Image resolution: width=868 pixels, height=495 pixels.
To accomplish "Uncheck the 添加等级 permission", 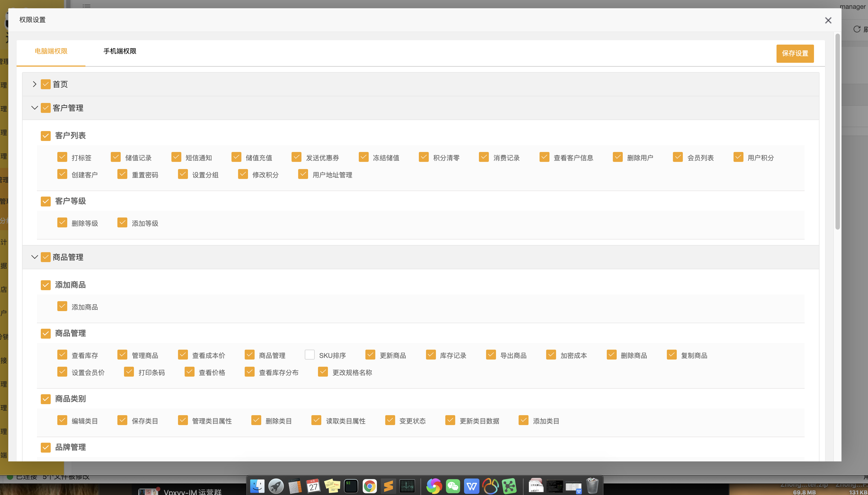I will pos(122,223).
